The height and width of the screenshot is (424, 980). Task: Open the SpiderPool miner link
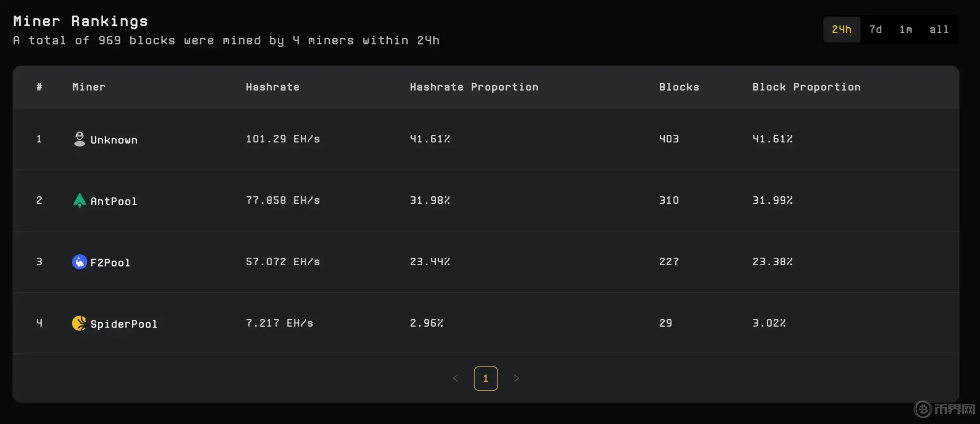pos(124,324)
